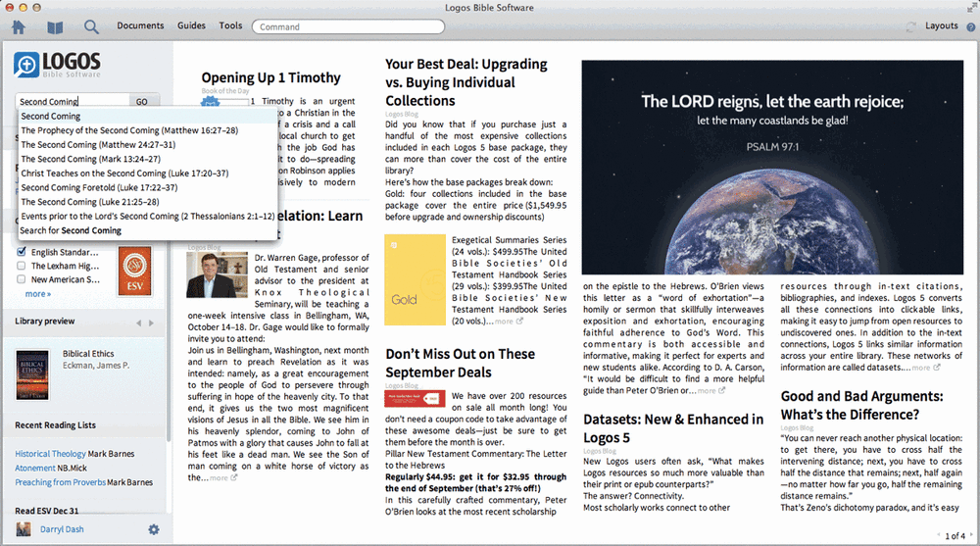Screen dimensions: 980x546
Task: Click the left sidebar scrollbar
Action: click(169, 338)
